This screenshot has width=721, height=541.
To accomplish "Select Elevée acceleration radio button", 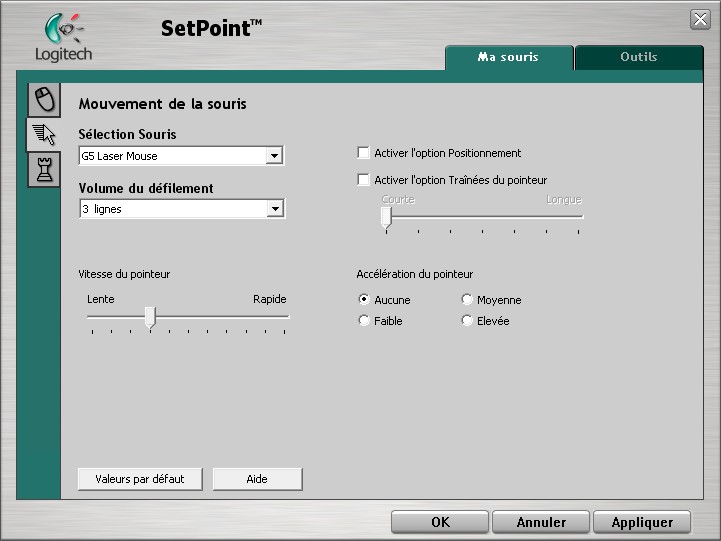I will point(467,320).
